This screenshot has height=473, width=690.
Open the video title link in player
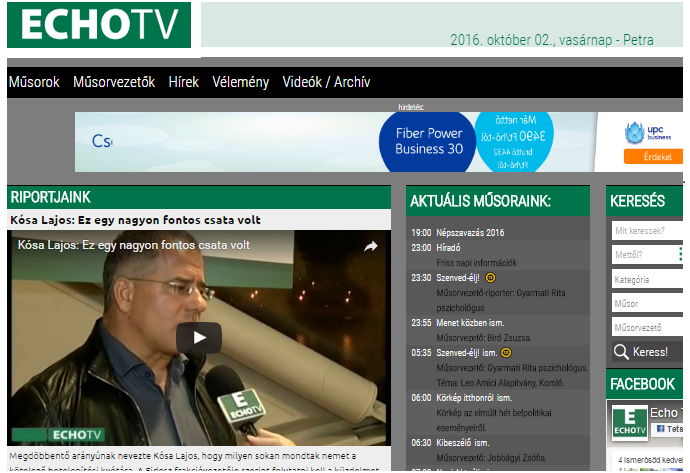[x=134, y=246]
